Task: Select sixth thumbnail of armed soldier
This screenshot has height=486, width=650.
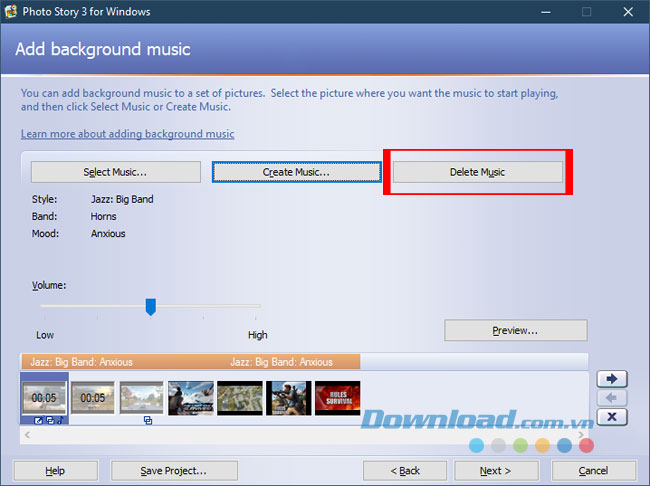Action: point(289,398)
